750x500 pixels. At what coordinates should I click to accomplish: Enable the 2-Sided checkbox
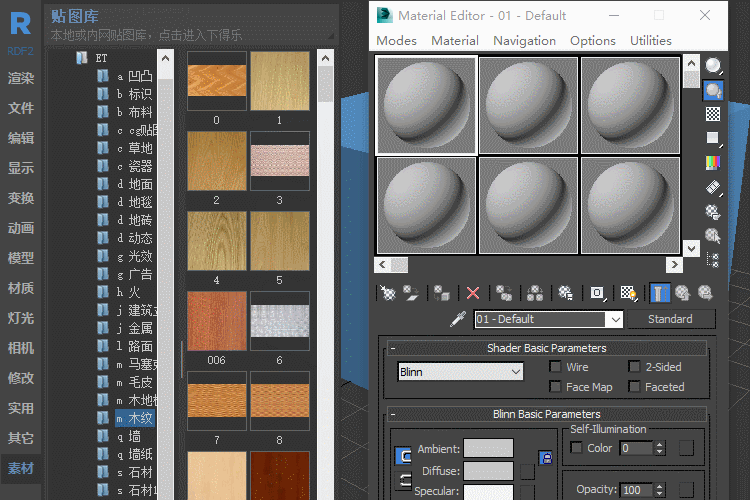(634, 367)
